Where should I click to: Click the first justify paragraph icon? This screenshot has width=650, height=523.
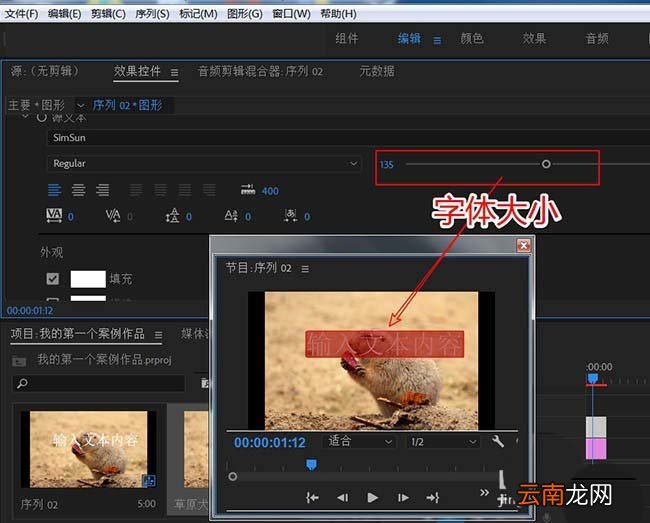(136, 190)
